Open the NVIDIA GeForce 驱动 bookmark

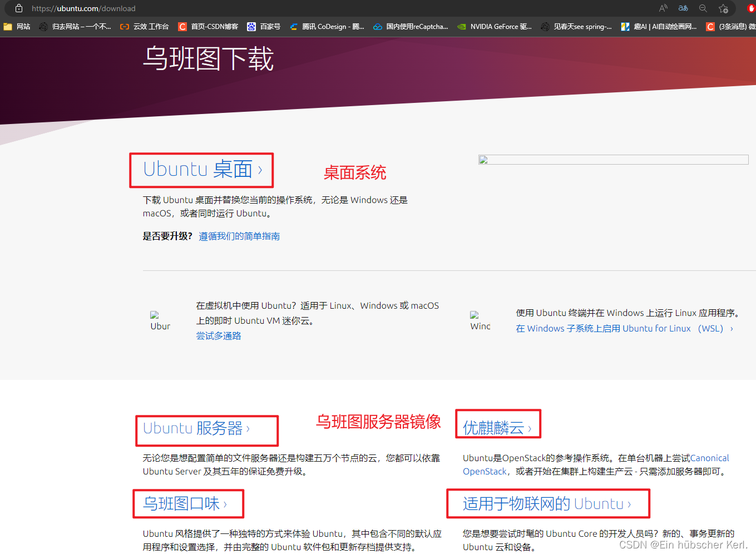(495, 26)
